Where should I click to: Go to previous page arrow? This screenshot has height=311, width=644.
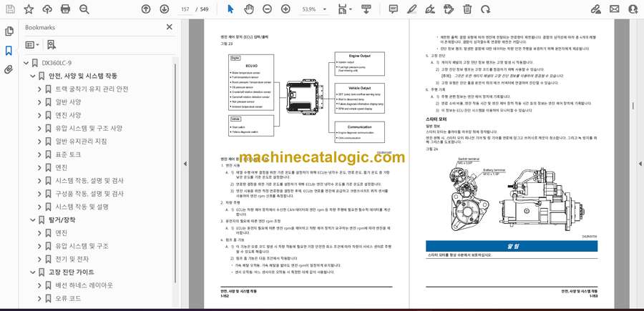coord(146,9)
